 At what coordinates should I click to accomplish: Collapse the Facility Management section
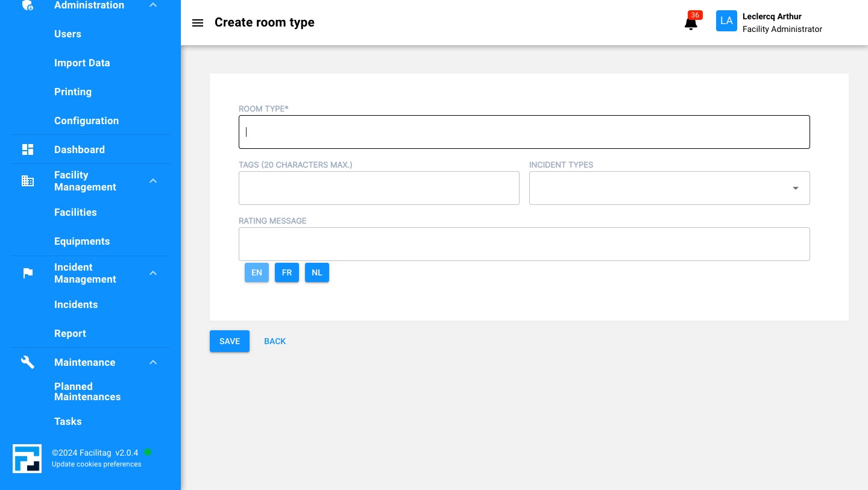click(x=153, y=181)
